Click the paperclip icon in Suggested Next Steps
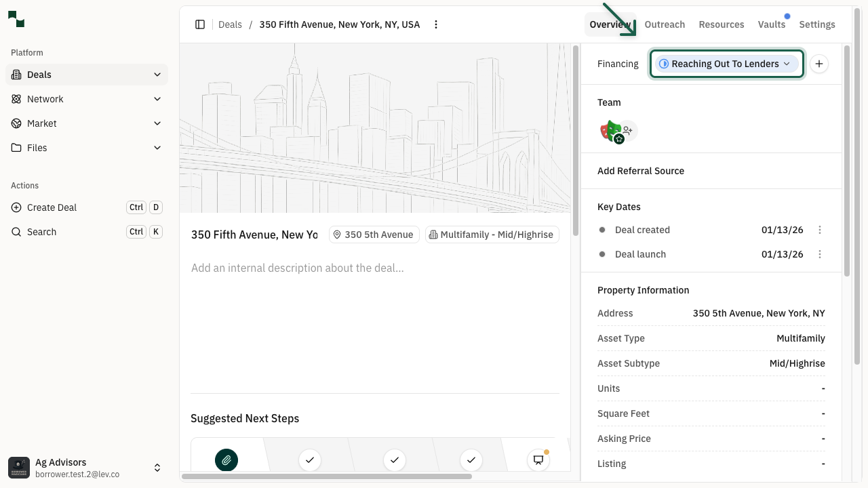The width and height of the screenshot is (868, 488). 226,460
